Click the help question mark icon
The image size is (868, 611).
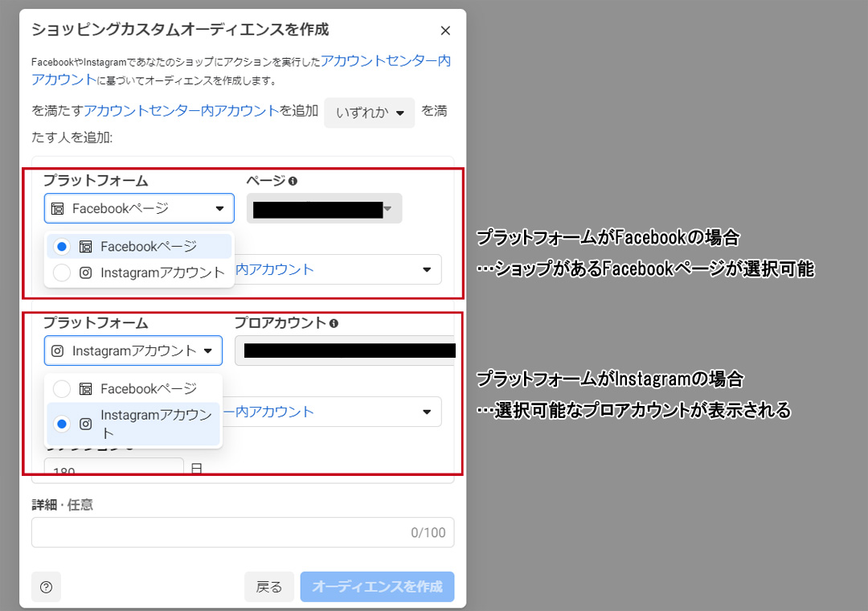(46, 587)
